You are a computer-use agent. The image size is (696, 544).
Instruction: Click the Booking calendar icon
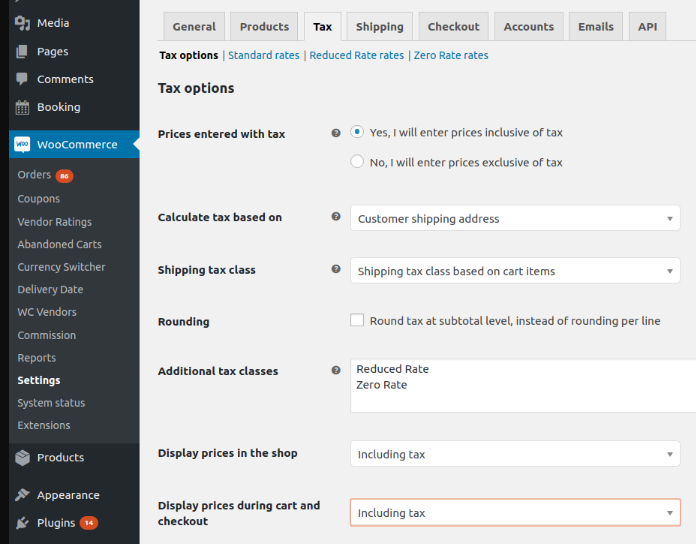22,107
